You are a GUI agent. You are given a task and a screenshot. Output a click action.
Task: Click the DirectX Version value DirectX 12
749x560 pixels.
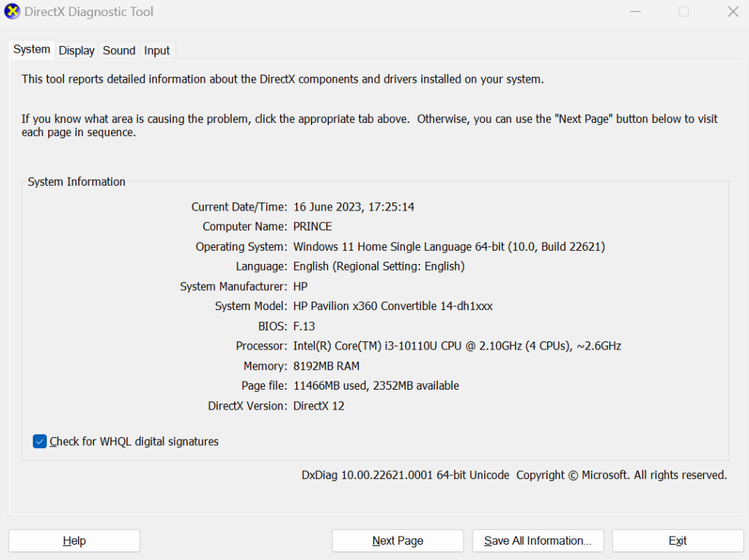click(x=319, y=406)
